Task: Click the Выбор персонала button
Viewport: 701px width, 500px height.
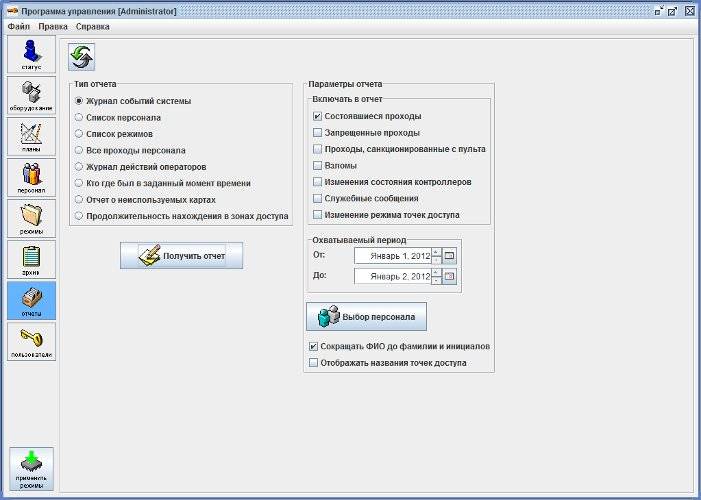Action: (x=366, y=317)
